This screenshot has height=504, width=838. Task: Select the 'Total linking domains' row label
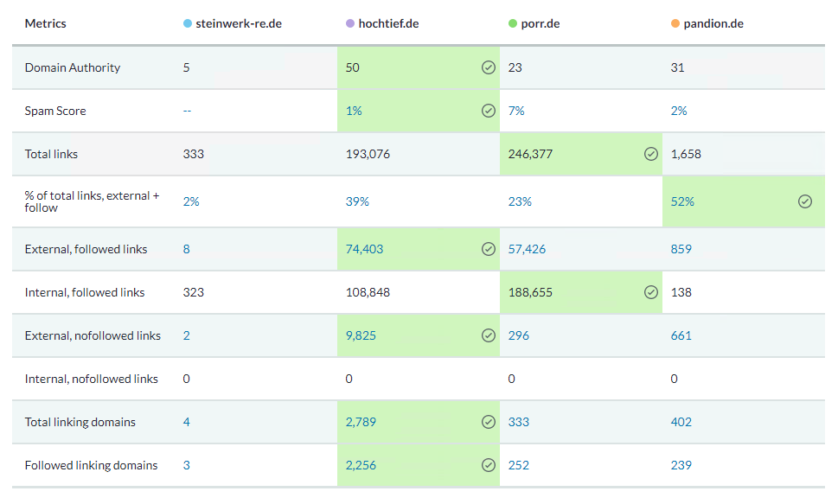(x=80, y=422)
